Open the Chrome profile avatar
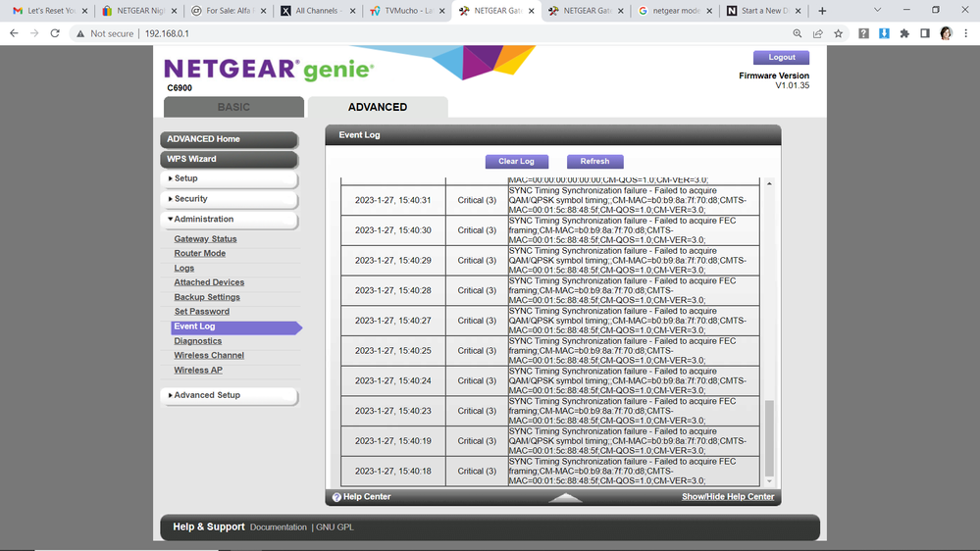Screen dimensions: 980x551 click(946, 33)
